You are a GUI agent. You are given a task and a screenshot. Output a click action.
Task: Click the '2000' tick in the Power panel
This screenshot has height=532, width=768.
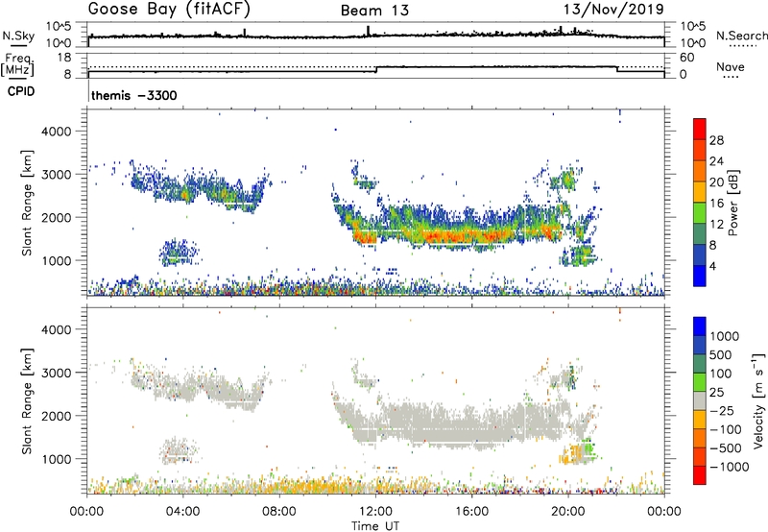click(x=56, y=217)
